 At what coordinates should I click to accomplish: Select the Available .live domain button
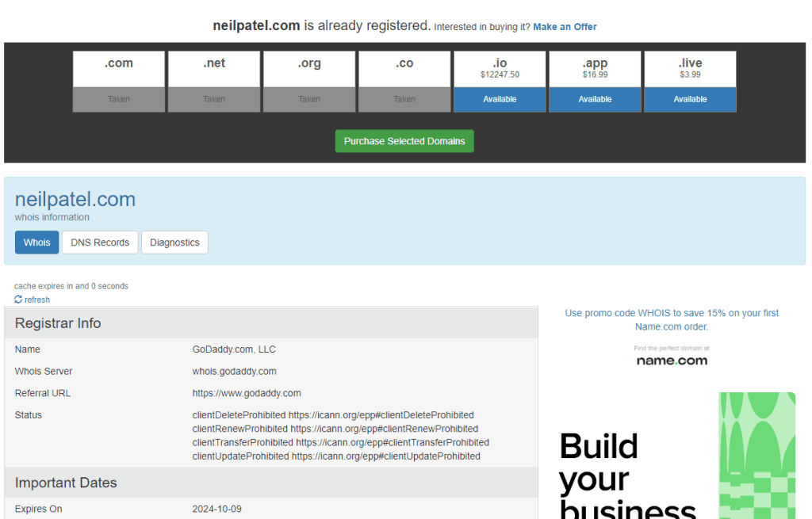(691, 99)
